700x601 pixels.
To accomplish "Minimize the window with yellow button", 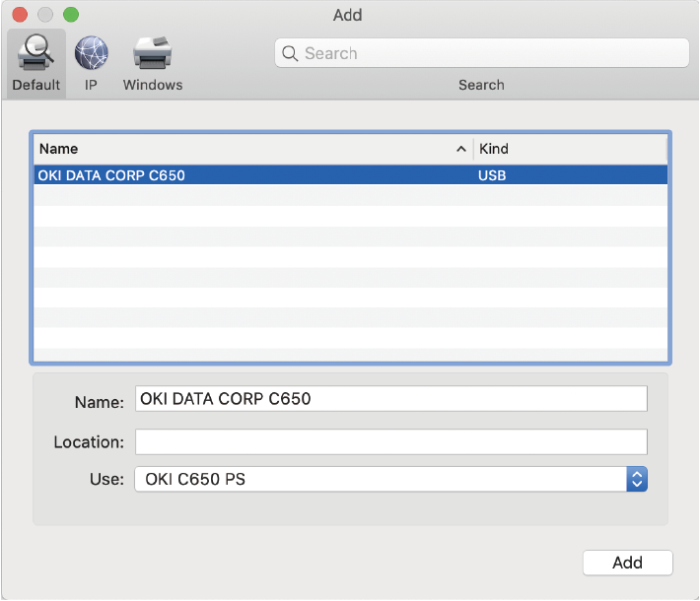I will 45,15.
